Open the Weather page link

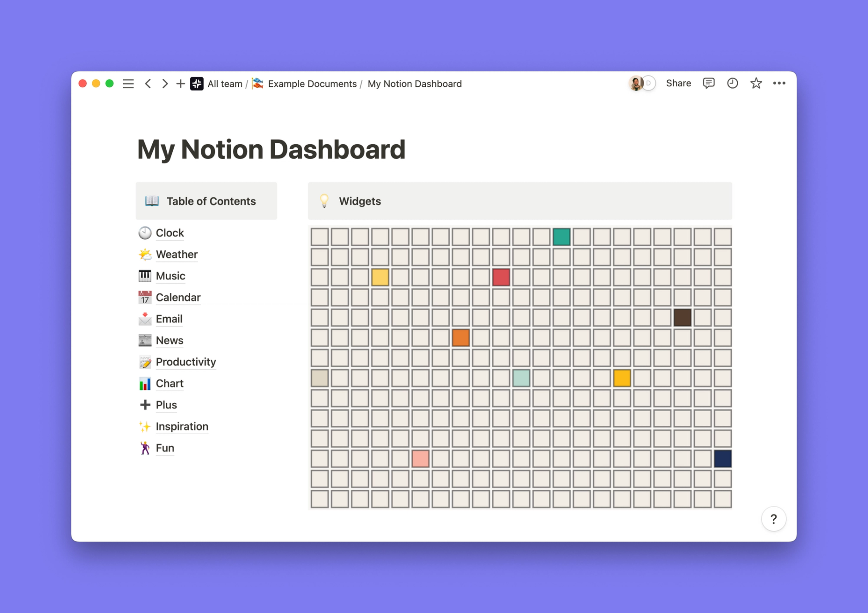click(176, 254)
